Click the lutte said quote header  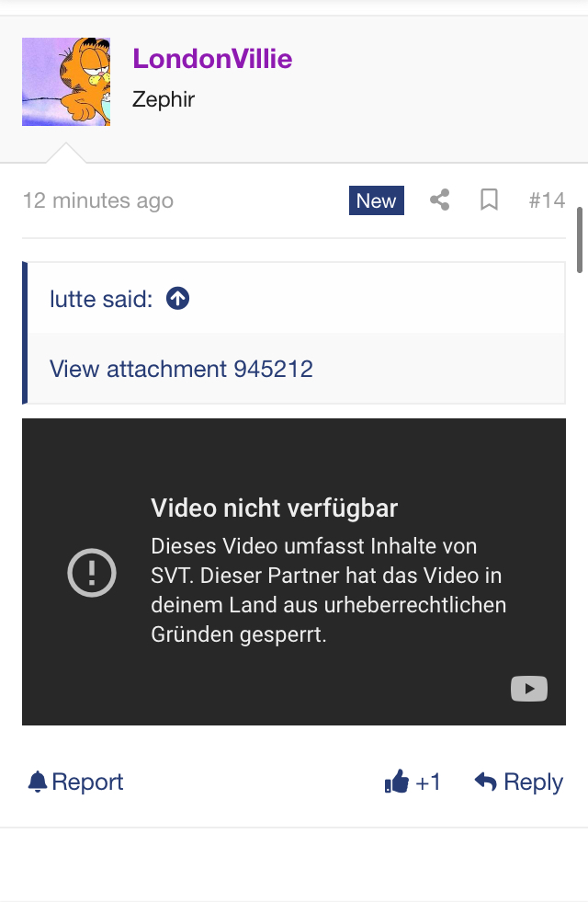coord(102,299)
